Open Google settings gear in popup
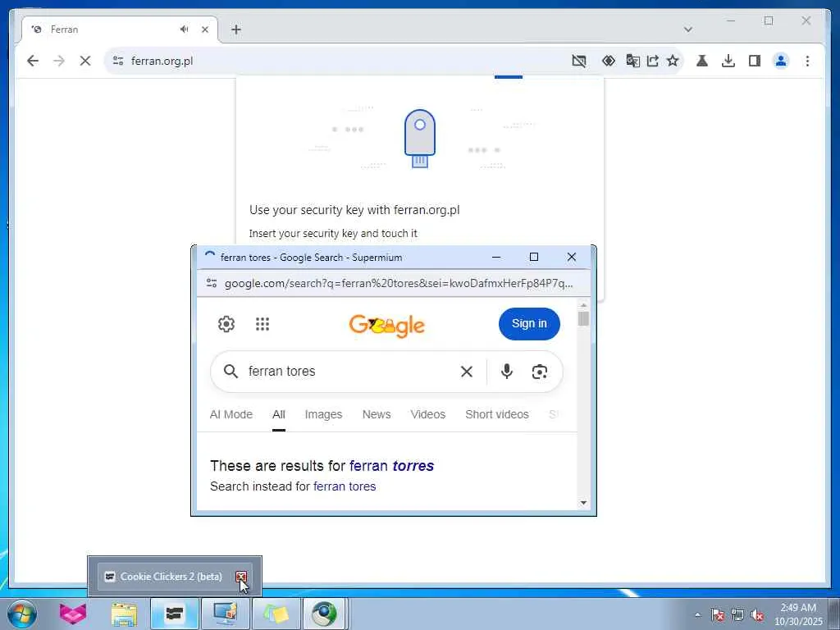 [226, 323]
